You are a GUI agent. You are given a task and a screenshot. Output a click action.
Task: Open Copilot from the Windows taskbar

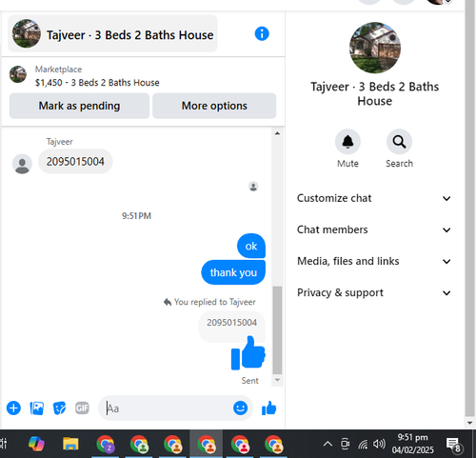point(36,444)
